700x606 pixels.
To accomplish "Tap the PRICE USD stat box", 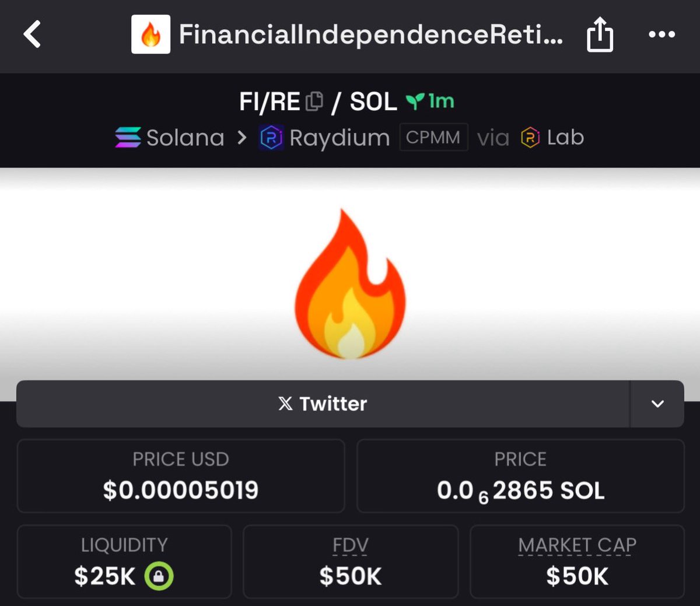I will click(181, 476).
